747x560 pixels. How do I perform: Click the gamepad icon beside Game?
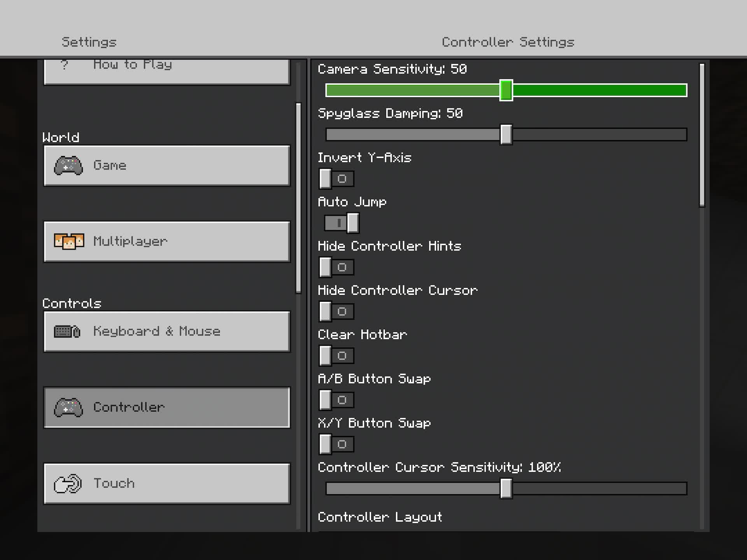click(x=68, y=165)
